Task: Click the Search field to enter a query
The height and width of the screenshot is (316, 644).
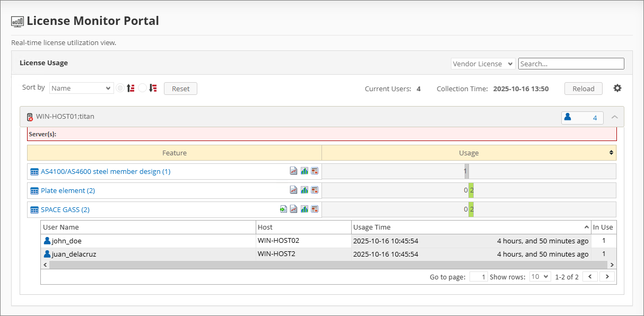Action: (571, 63)
